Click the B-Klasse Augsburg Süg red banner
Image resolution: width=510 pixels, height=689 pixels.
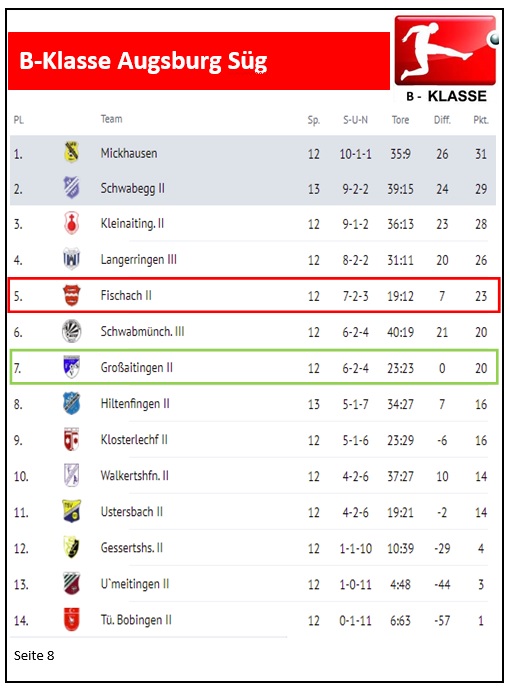[199, 61]
